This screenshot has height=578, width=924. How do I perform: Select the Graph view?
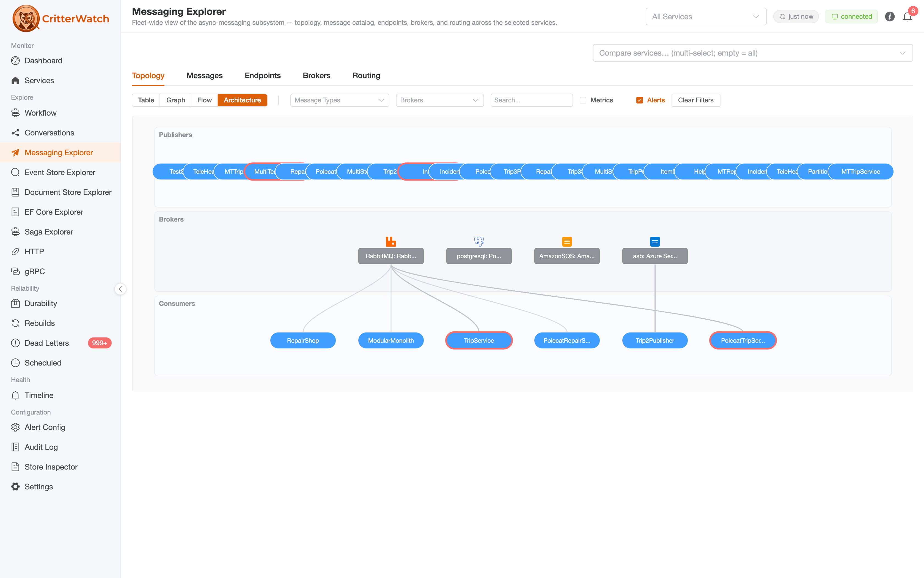click(x=176, y=100)
